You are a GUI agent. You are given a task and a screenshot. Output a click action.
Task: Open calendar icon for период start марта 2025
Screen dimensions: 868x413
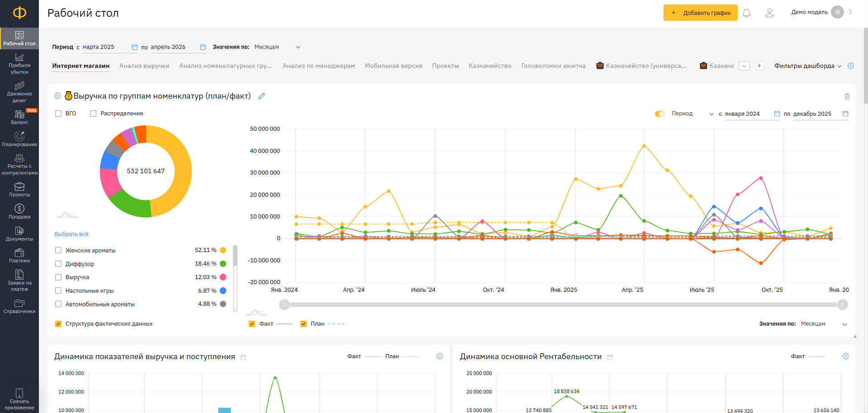135,47
